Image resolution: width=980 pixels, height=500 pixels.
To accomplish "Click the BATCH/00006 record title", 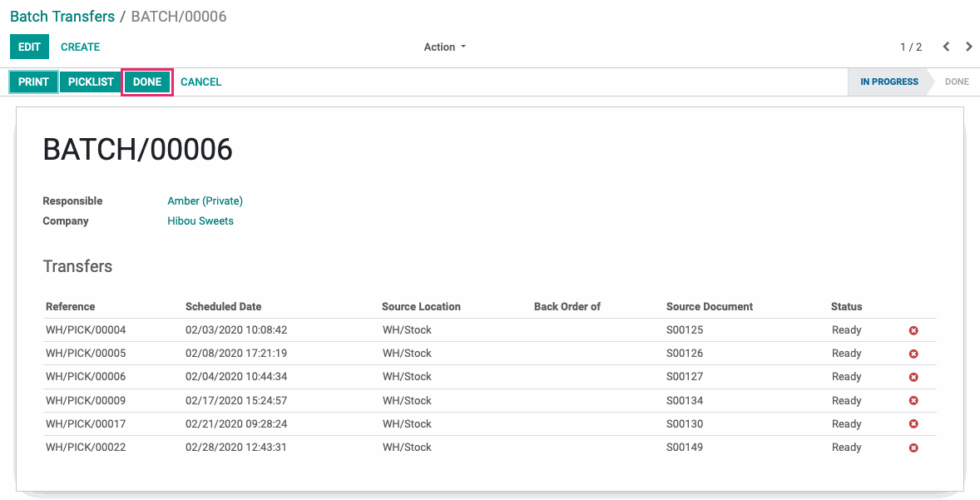I will pyautogui.click(x=137, y=150).
